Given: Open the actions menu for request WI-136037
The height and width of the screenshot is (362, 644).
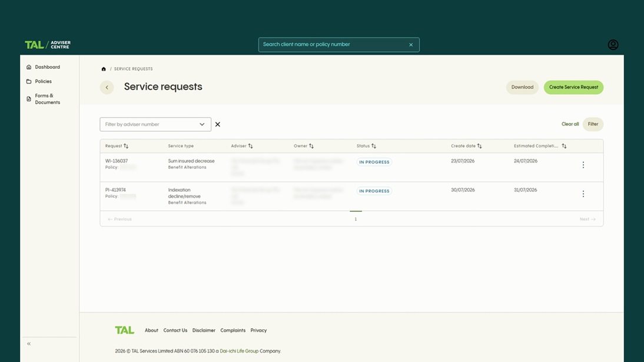Looking at the screenshot, I should tap(583, 165).
